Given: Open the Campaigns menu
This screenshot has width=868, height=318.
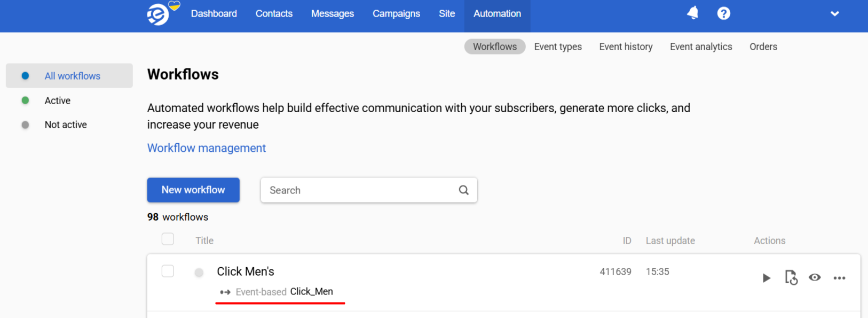Looking at the screenshot, I should [x=396, y=13].
